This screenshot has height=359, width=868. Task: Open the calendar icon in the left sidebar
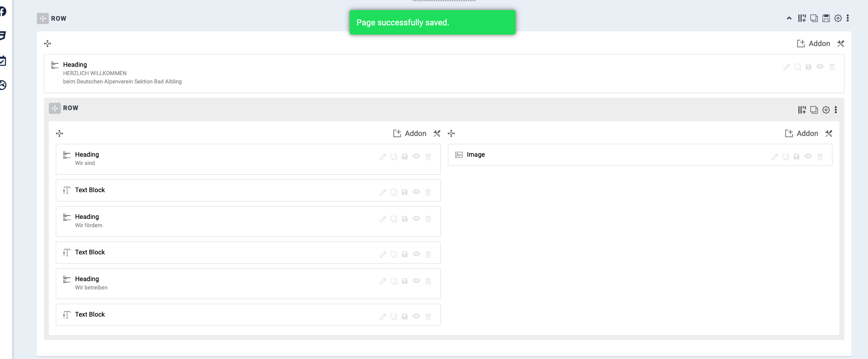(3, 60)
